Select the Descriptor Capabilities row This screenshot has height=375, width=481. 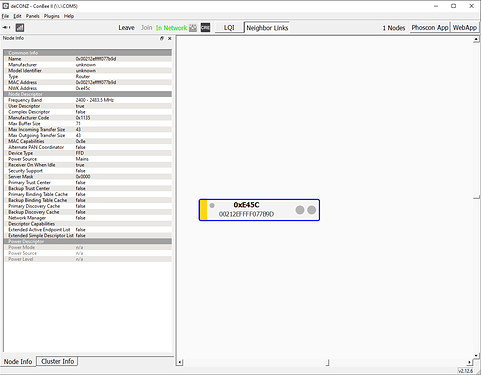(x=88, y=224)
